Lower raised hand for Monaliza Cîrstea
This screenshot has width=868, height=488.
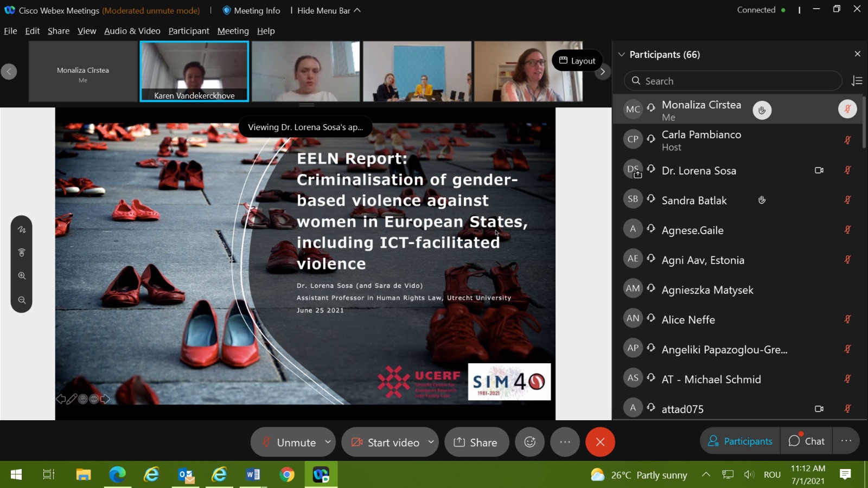click(x=762, y=110)
